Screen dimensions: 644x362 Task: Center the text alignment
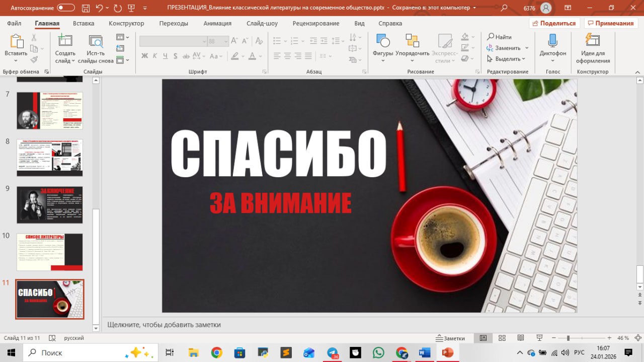coord(287,56)
